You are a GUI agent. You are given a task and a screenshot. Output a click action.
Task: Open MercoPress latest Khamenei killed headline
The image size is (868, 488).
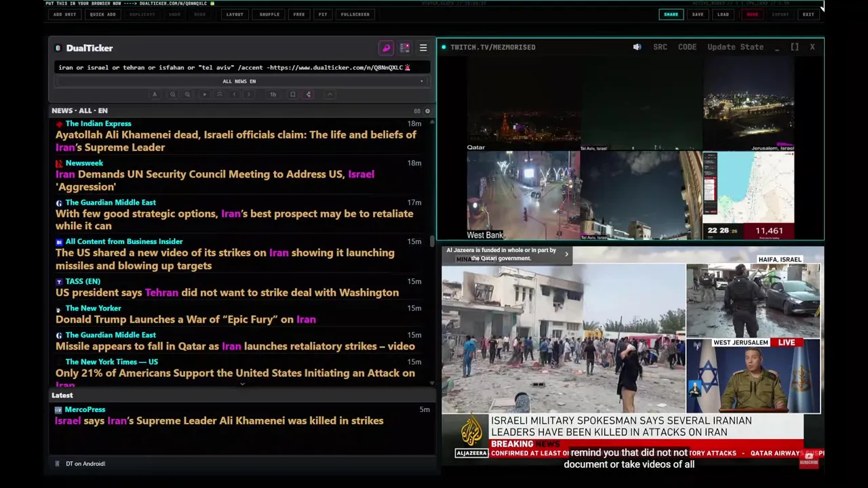220,421
